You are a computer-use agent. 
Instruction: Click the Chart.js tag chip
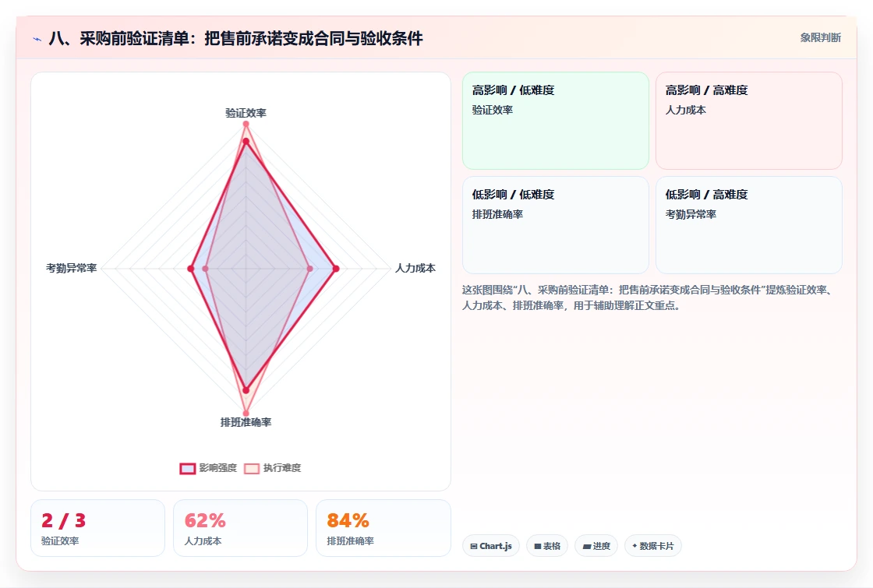491,546
